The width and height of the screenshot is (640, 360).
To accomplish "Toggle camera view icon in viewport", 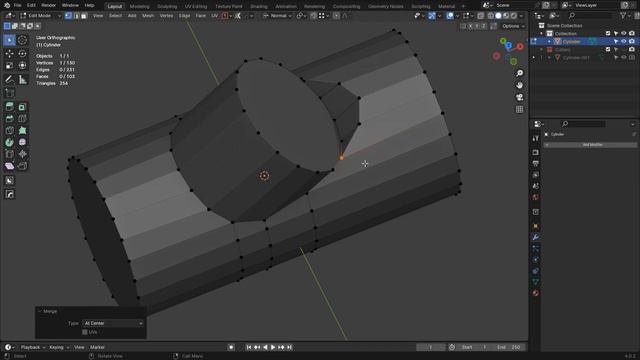I will pos(519,97).
